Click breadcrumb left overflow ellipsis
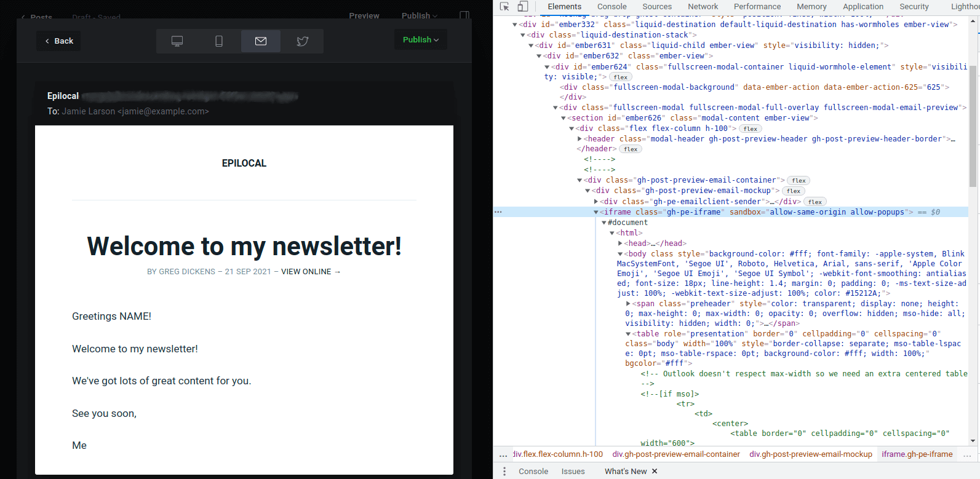The height and width of the screenshot is (479, 980). tap(503, 455)
